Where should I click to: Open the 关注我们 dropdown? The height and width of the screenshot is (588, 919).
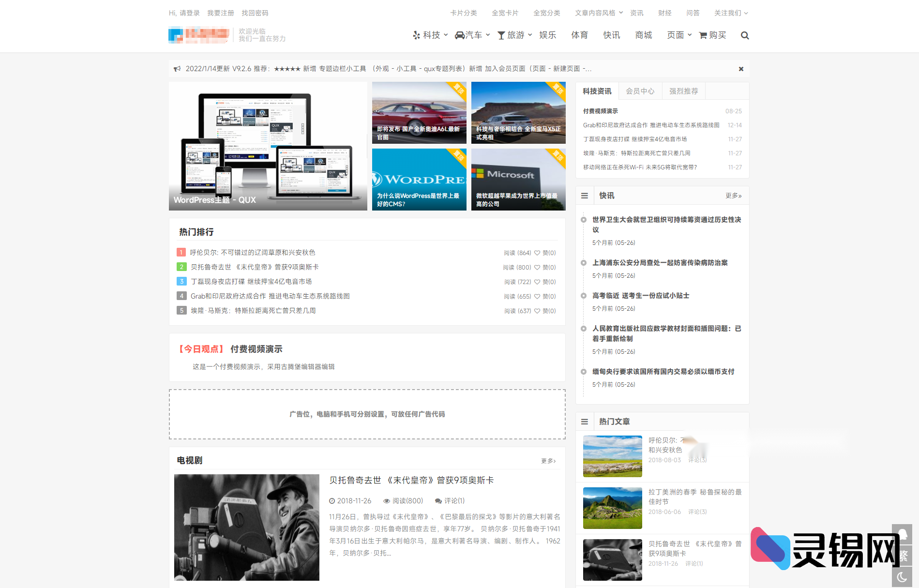728,13
